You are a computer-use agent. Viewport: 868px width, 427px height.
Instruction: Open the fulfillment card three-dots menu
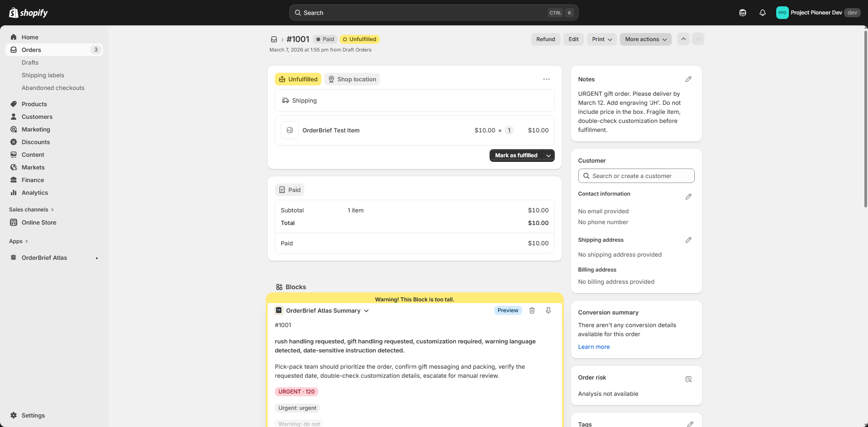(547, 79)
